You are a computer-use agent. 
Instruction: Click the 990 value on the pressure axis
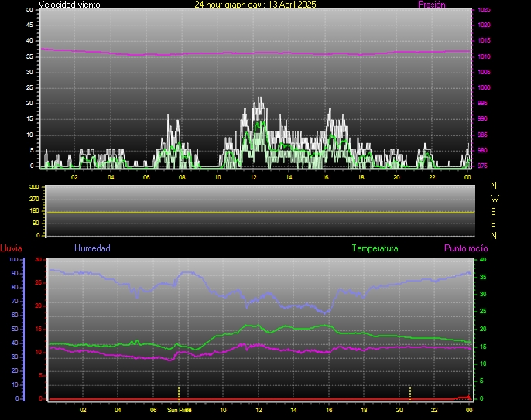tap(482, 119)
